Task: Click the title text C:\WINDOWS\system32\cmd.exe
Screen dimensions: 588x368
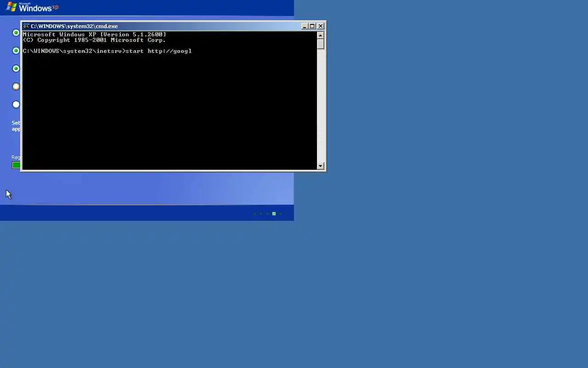Action: coord(74,26)
